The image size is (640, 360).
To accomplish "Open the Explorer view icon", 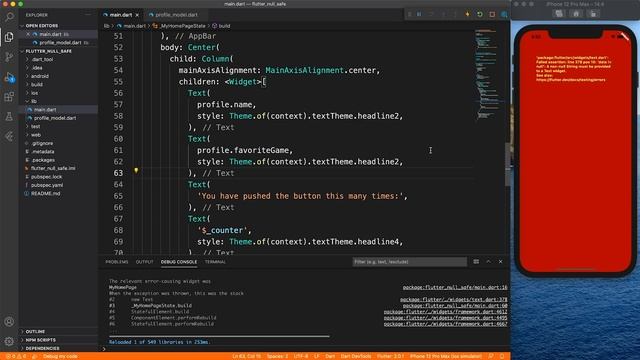I will (9, 37).
